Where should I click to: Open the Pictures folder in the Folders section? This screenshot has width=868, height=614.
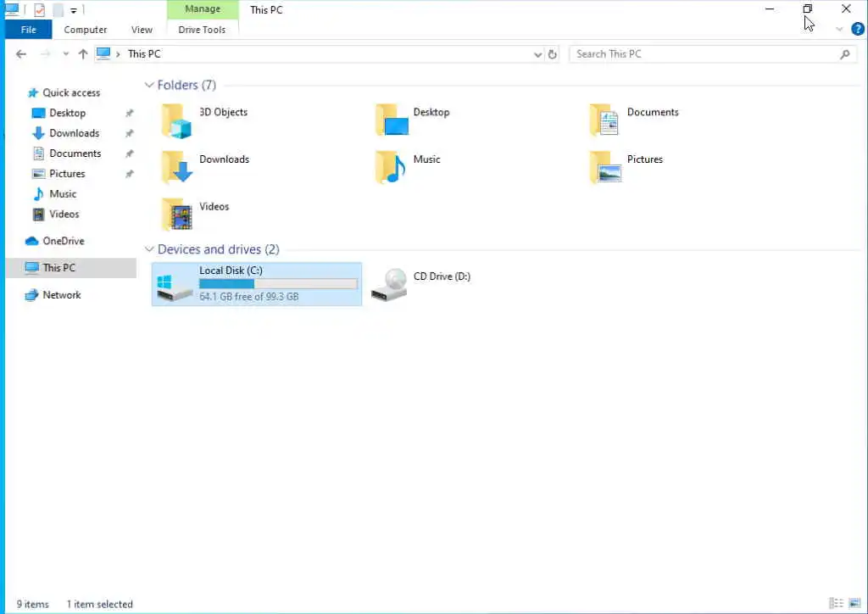(x=605, y=167)
